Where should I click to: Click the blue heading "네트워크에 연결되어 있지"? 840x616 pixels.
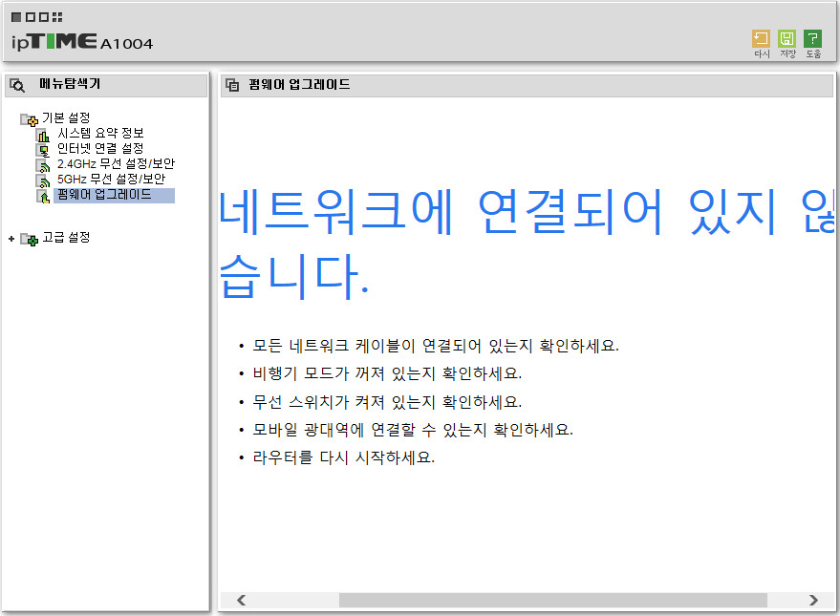(x=498, y=212)
